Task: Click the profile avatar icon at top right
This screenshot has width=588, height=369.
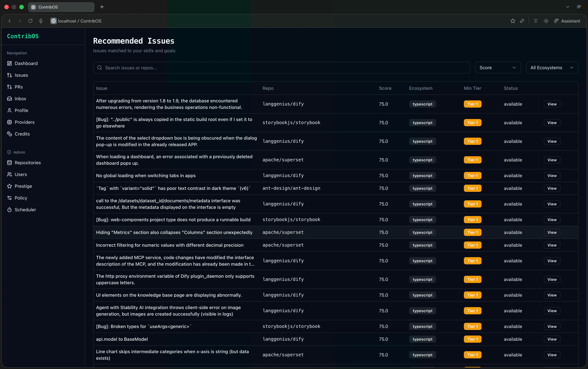Action: tap(579, 7)
